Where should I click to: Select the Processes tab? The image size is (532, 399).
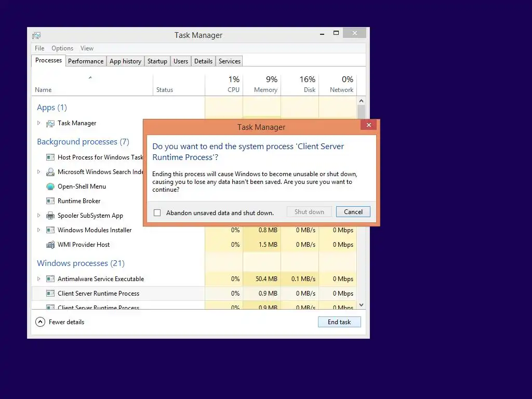(48, 60)
